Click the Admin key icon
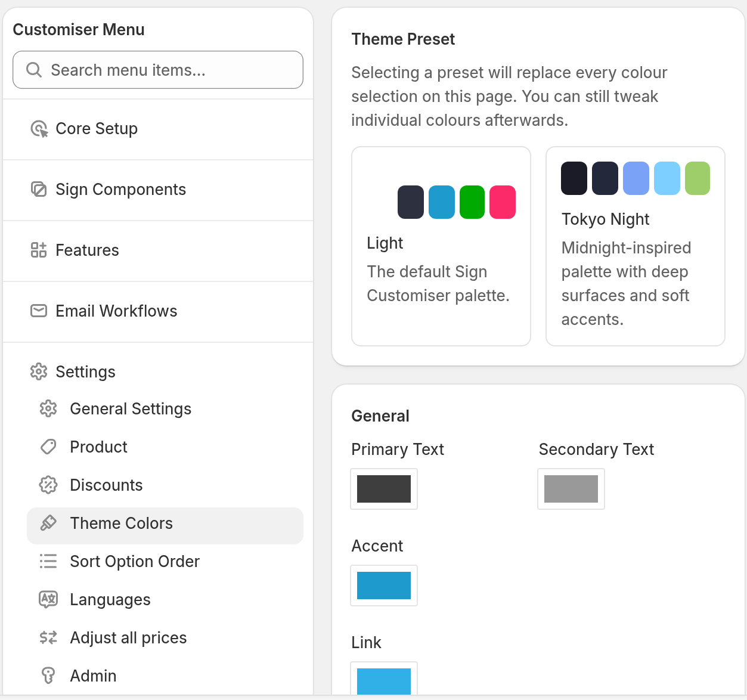Viewport: 747px width, 700px height. [48, 676]
